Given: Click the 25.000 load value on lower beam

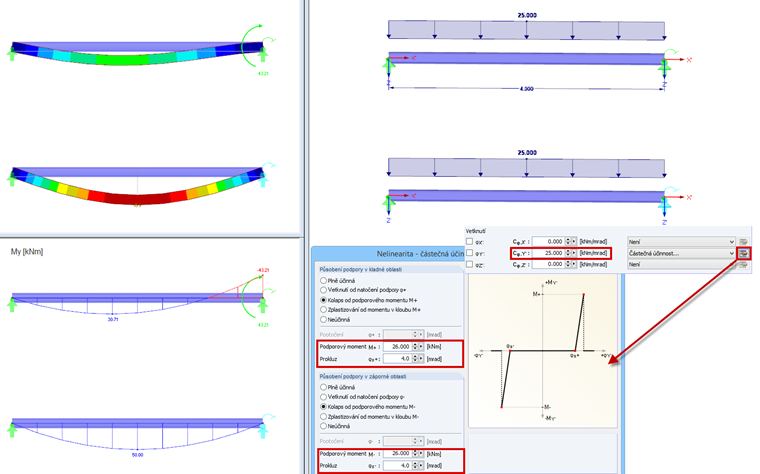Looking at the screenshot, I should tap(527, 153).
